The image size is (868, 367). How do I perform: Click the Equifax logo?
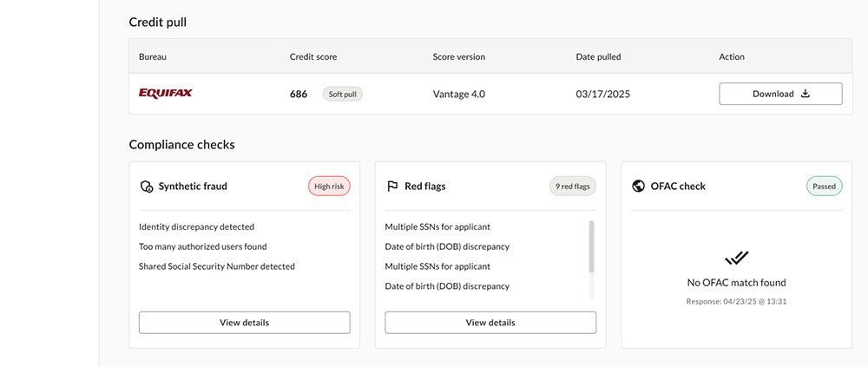(166, 93)
